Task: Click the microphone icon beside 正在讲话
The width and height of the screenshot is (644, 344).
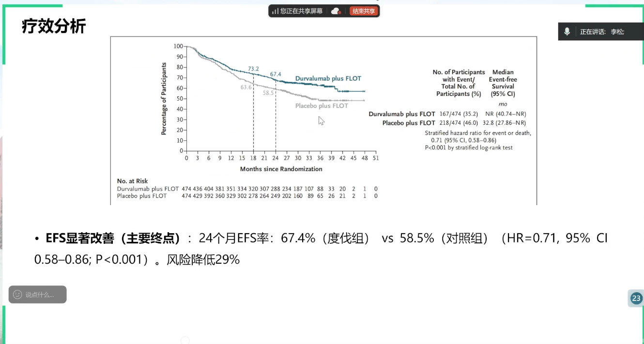Action: 567,32
